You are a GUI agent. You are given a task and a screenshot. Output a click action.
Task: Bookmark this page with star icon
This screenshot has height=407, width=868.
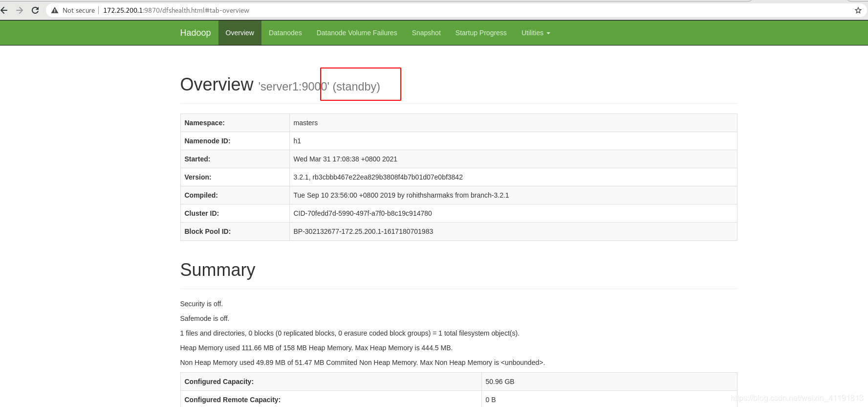coord(858,10)
